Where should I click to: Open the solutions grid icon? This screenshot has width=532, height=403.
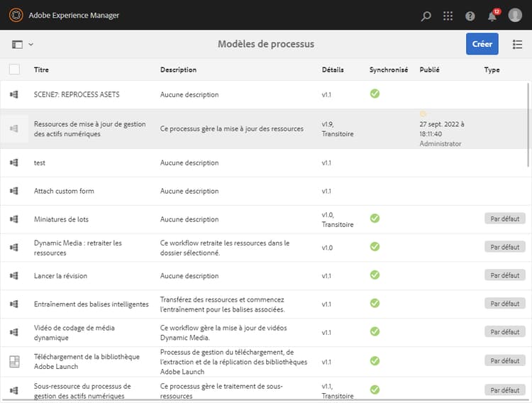coord(448,16)
